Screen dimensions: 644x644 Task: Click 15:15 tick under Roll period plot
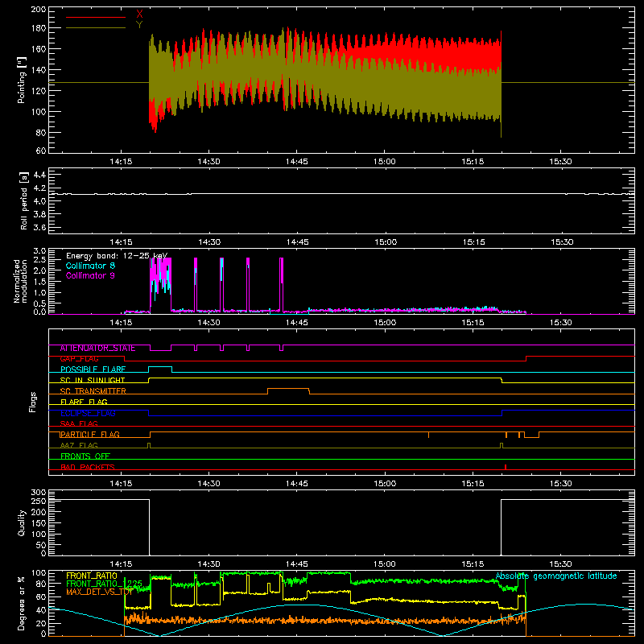point(473,242)
